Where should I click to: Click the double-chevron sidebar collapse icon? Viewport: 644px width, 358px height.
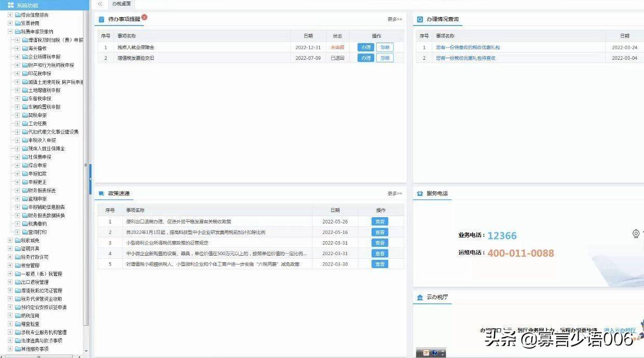[100, 4]
